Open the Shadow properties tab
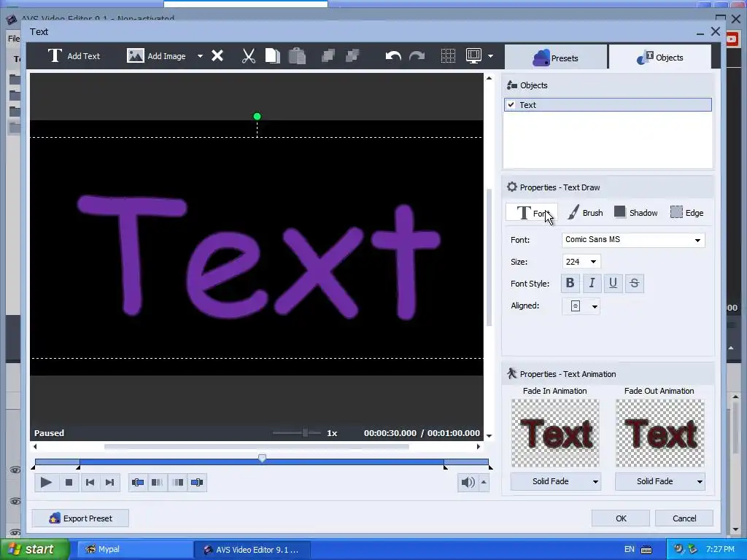747x560 pixels. pyautogui.click(x=636, y=213)
